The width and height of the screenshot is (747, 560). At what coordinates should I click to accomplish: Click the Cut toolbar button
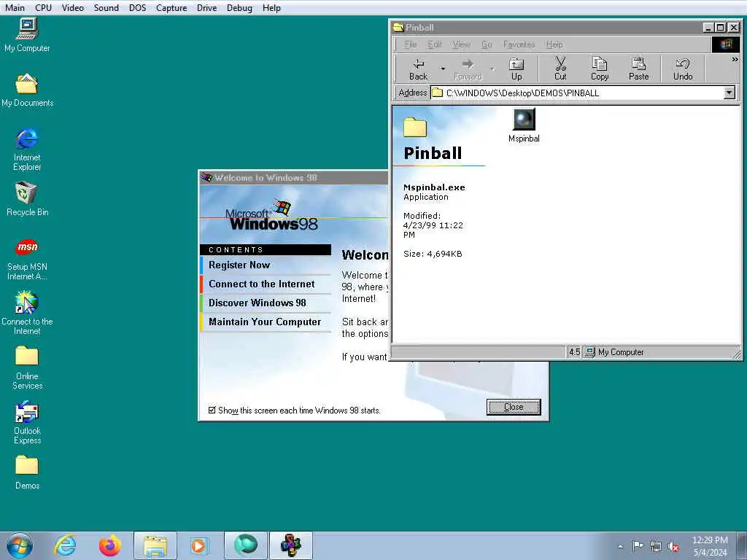click(x=560, y=69)
